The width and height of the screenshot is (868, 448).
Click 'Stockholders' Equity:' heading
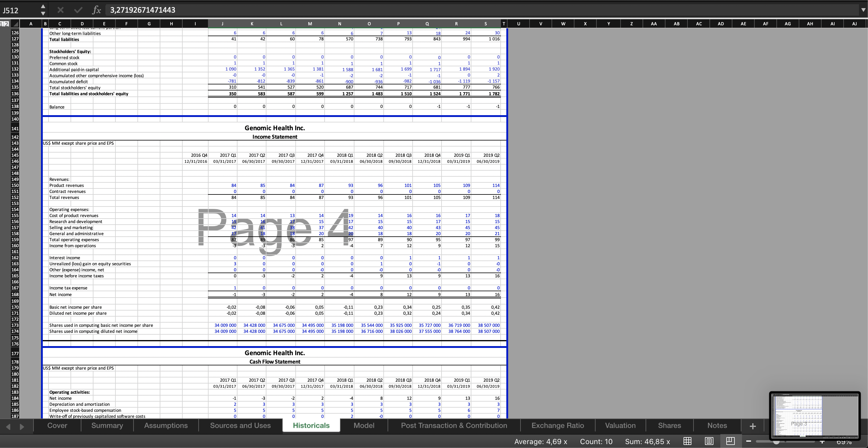pos(70,52)
